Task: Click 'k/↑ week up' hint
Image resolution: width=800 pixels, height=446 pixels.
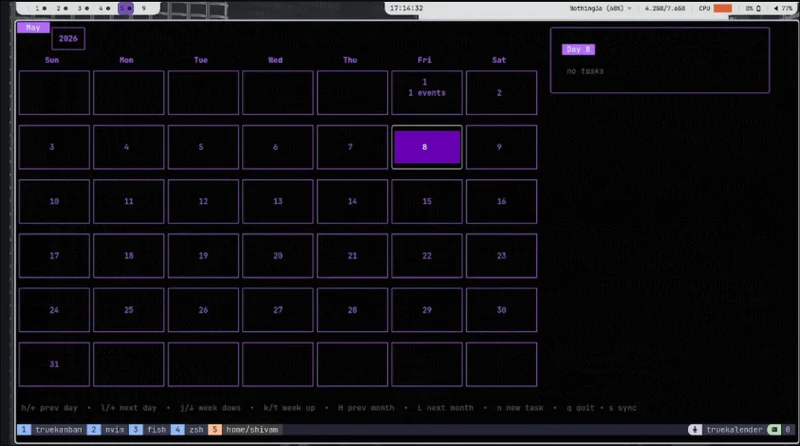Action: pyautogui.click(x=289, y=408)
